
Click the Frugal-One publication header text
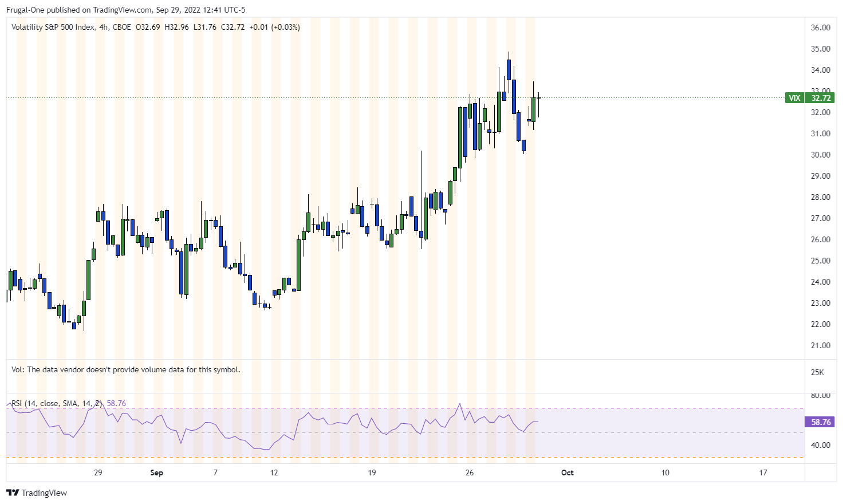tap(125, 10)
